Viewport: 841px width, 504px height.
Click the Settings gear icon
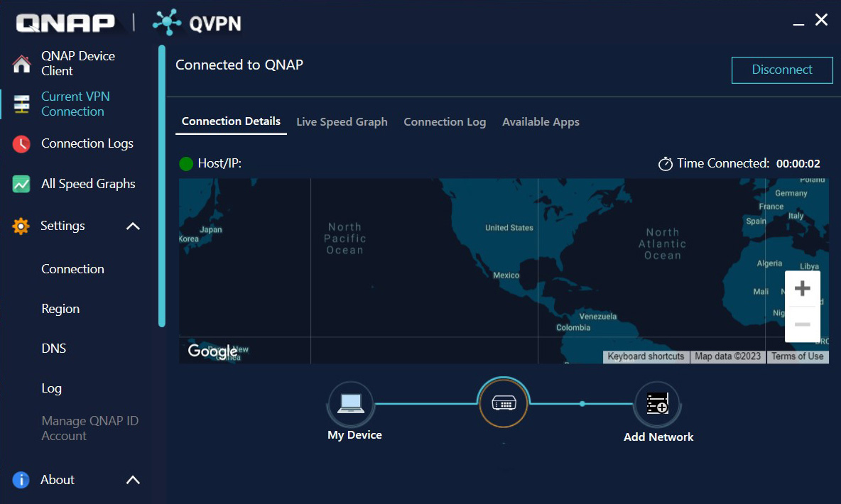coord(21,226)
